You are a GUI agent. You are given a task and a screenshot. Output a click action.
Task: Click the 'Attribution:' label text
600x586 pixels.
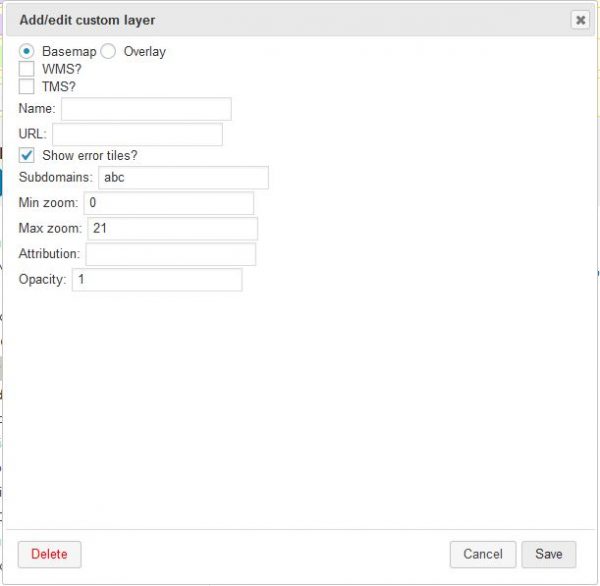pyautogui.click(x=49, y=254)
